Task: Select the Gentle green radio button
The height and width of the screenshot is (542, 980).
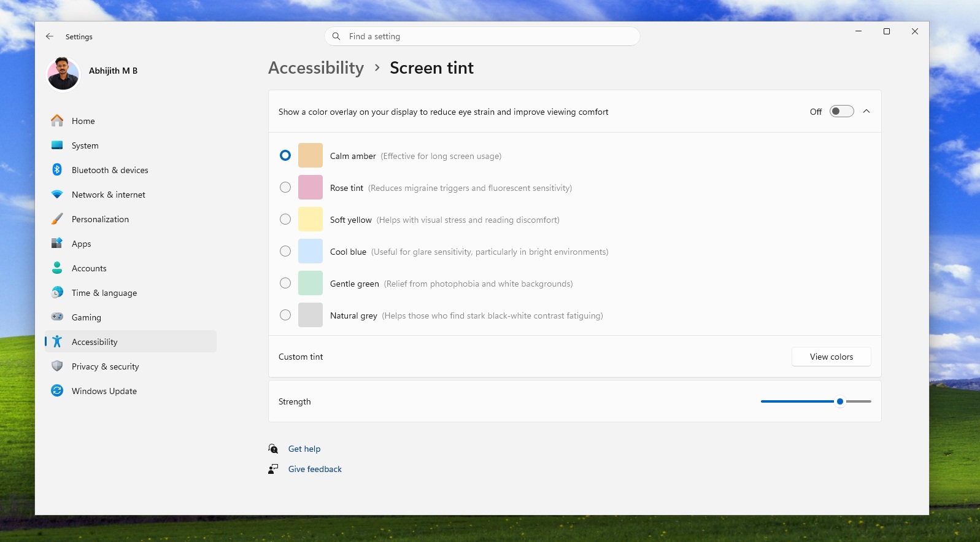Action: [285, 283]
